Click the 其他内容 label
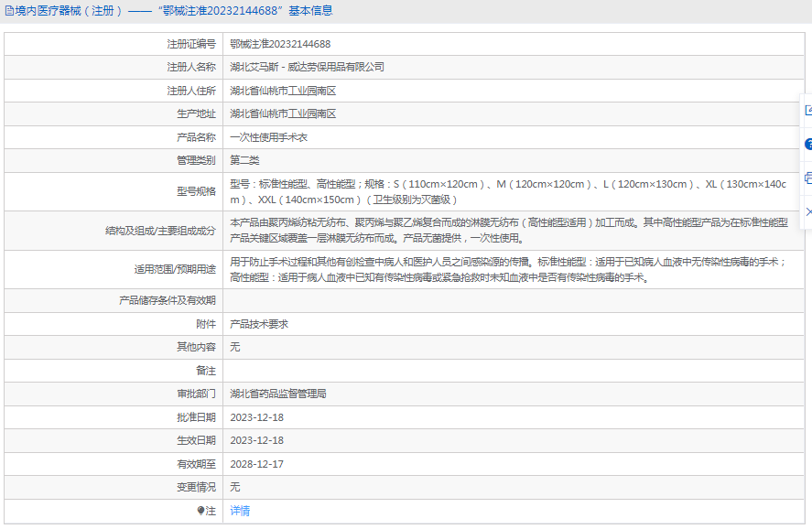 [196, 347]
